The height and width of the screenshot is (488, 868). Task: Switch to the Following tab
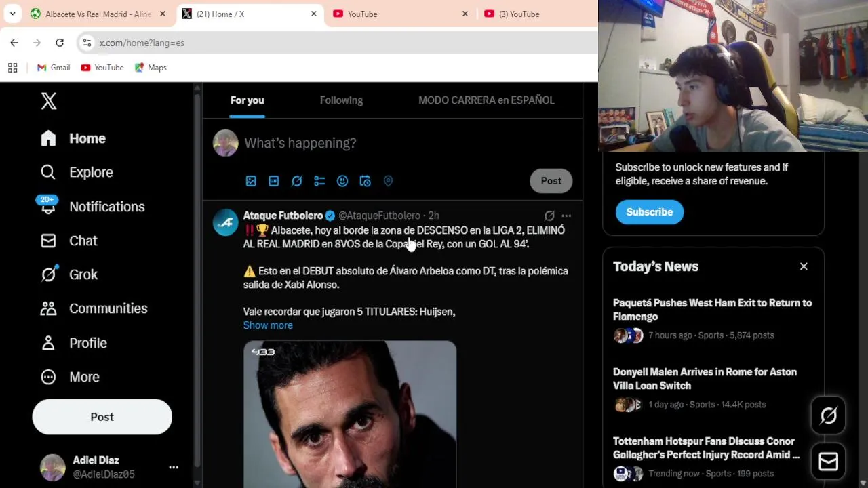tap(341, 100)
